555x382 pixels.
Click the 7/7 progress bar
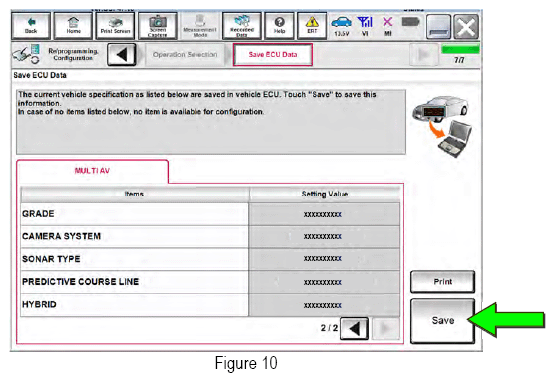pos(460,49)
